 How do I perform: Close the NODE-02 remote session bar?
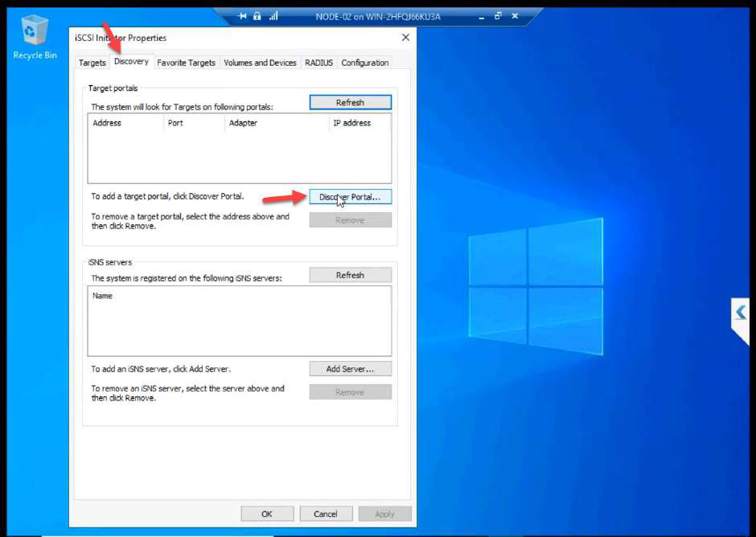tap(515, 16)
